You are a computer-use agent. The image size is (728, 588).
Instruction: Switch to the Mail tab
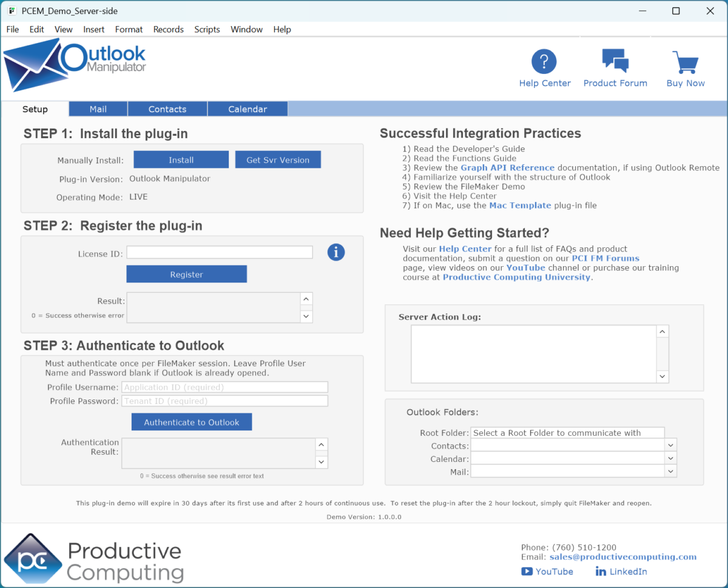click(98, 109)
